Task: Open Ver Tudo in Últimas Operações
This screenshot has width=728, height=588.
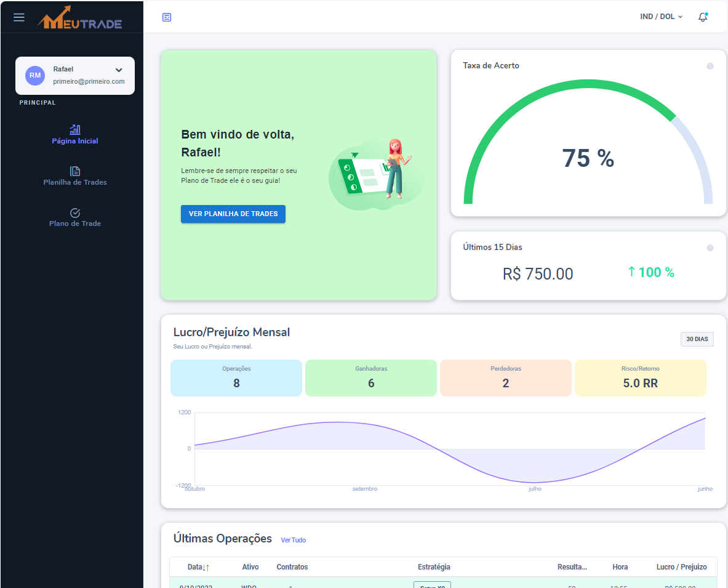Action: pos(293,540)
